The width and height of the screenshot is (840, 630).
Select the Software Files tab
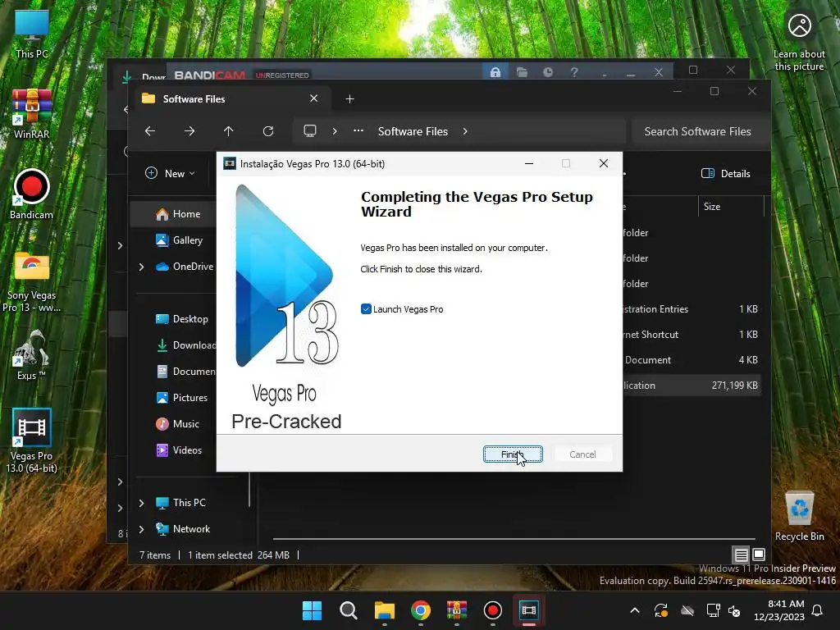(231, 99)
